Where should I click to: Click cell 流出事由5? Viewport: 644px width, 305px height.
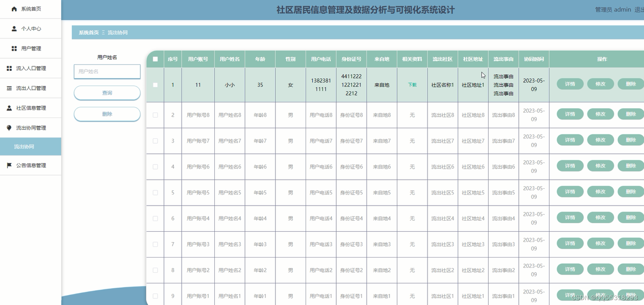503,192
